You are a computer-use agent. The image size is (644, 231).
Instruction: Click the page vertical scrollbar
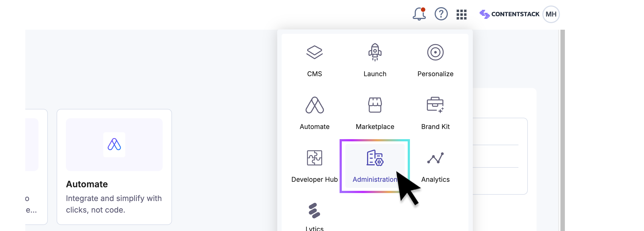click(x=562, y=130)
